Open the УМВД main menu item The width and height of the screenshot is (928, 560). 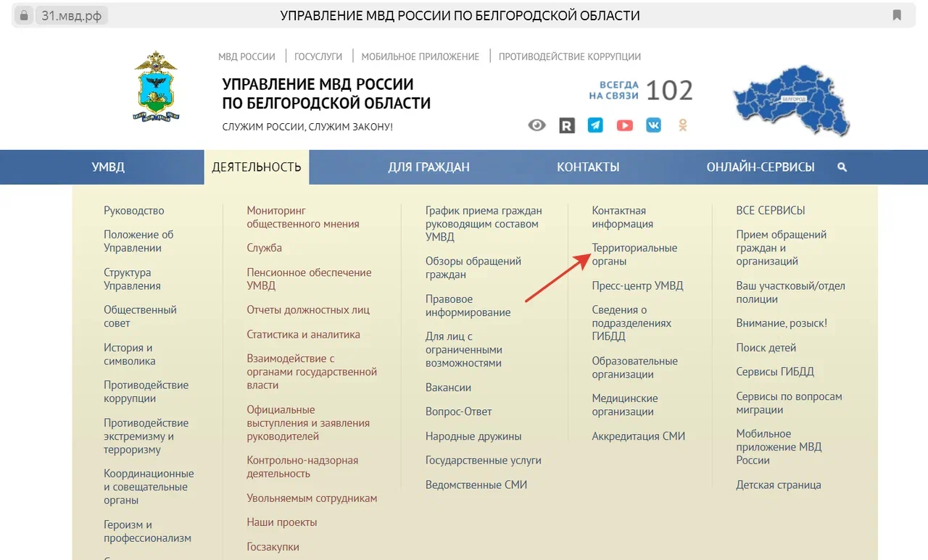pyautogui.click(x=108, y=167)
